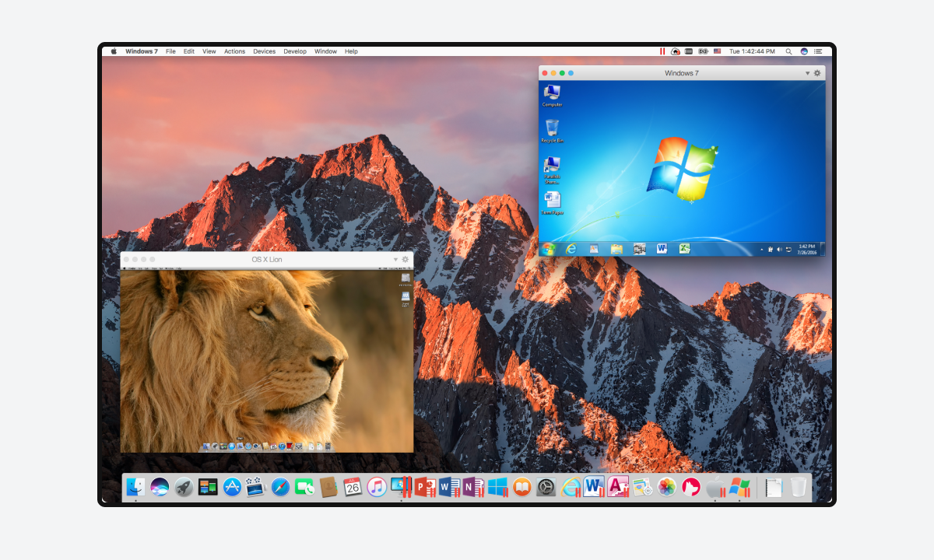The width and height of the screenshot is (934, 560).
Task: Show hidden tray icons in the Windows 7 taskbar
Action: tap(762, 250)
